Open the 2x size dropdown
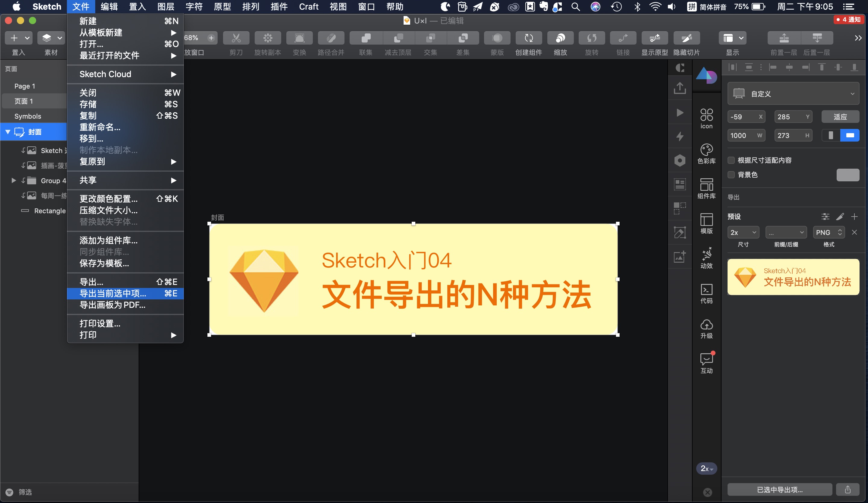868x503 pixels. (743, 233)
